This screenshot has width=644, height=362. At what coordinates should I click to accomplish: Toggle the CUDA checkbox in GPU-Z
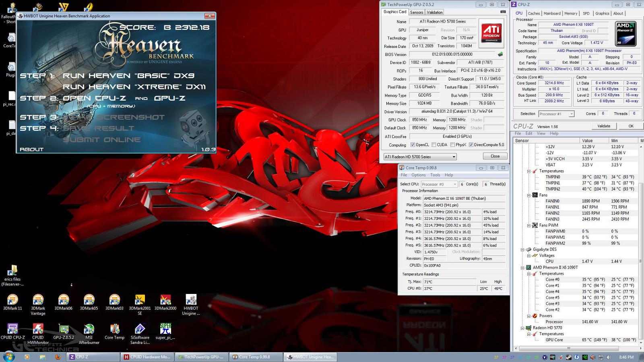click(x=434, y=145)
